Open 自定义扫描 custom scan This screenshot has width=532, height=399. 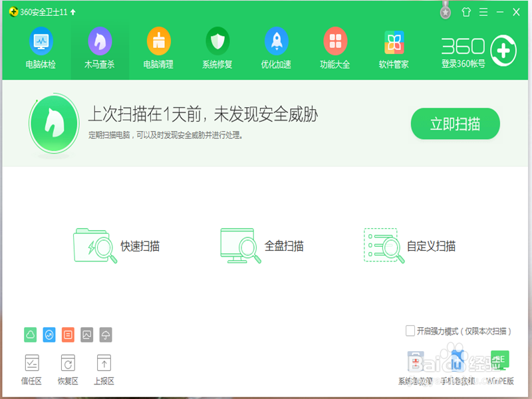coord(410,246)
